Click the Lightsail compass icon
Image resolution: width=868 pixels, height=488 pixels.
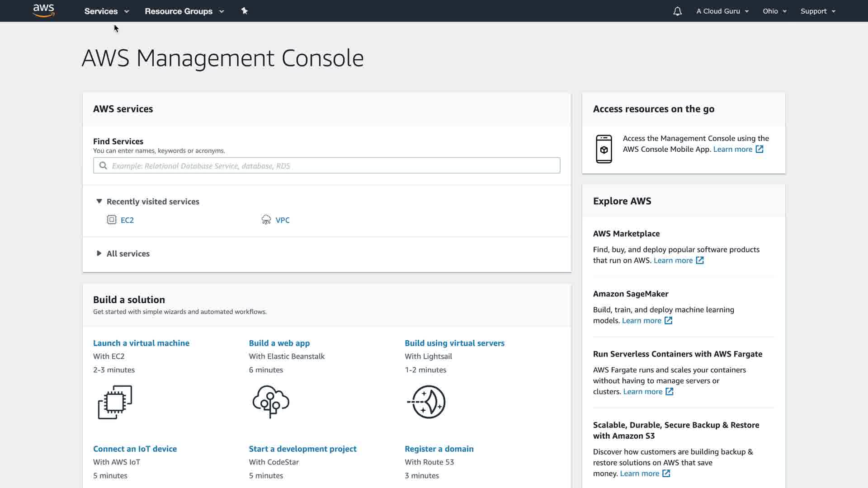point(427,401)
